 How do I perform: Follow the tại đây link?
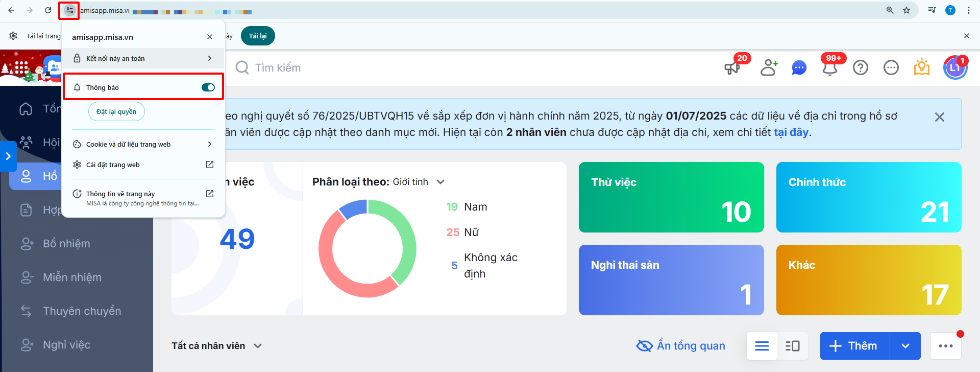(x=791, y=132)
